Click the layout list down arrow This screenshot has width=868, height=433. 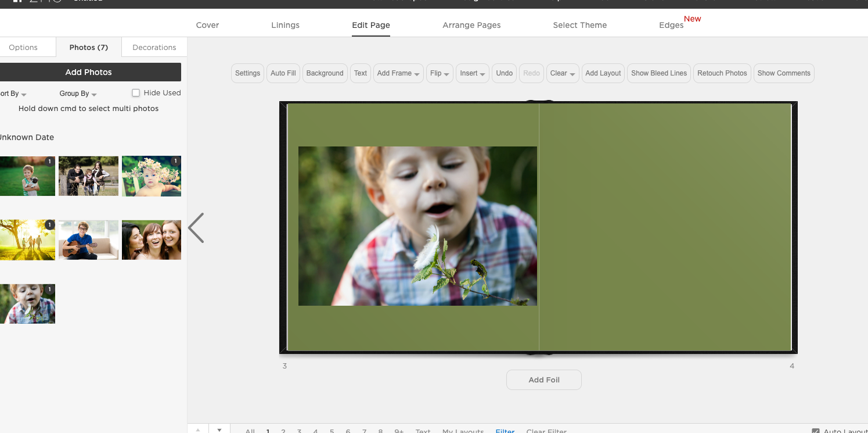[x=219, y=430]
